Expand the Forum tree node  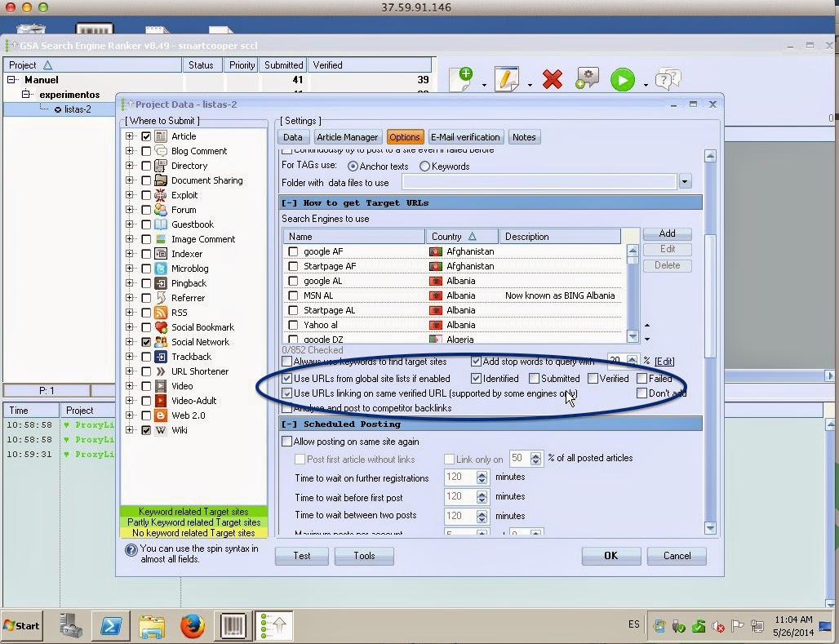pyautogui.click(x=130, y=210)
